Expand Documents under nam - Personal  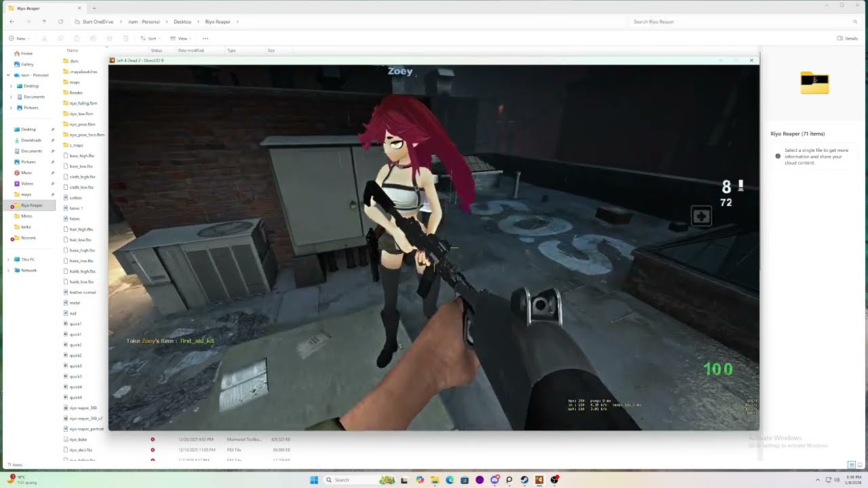(x=11, y=97)
